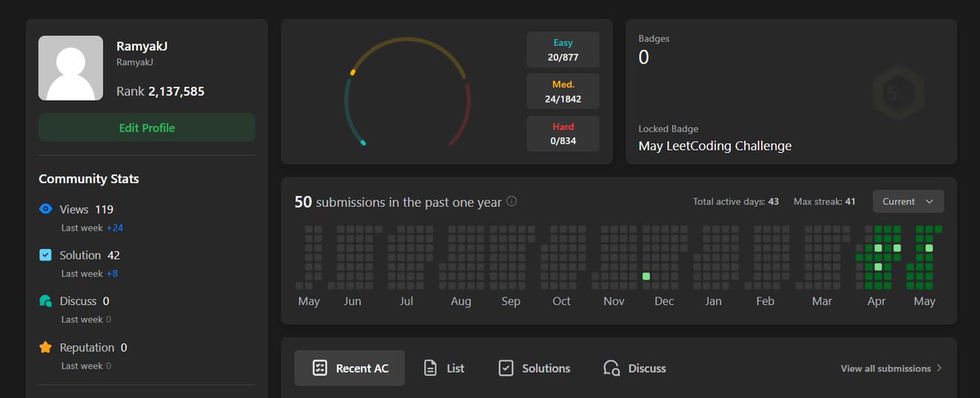The image size is (980, 398).
Task: Click the info icon beside submissions count
Action: tap(512, 202)
